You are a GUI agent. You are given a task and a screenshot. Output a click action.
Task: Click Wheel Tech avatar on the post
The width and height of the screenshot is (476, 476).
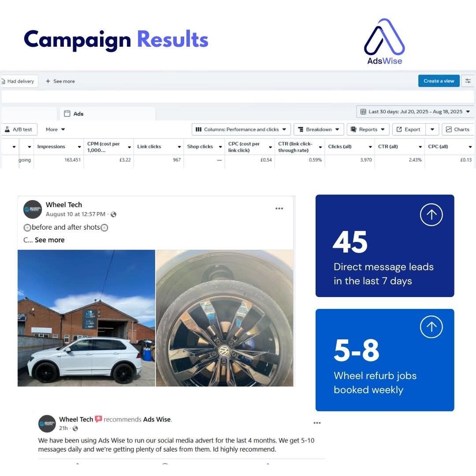coord(33,209)
